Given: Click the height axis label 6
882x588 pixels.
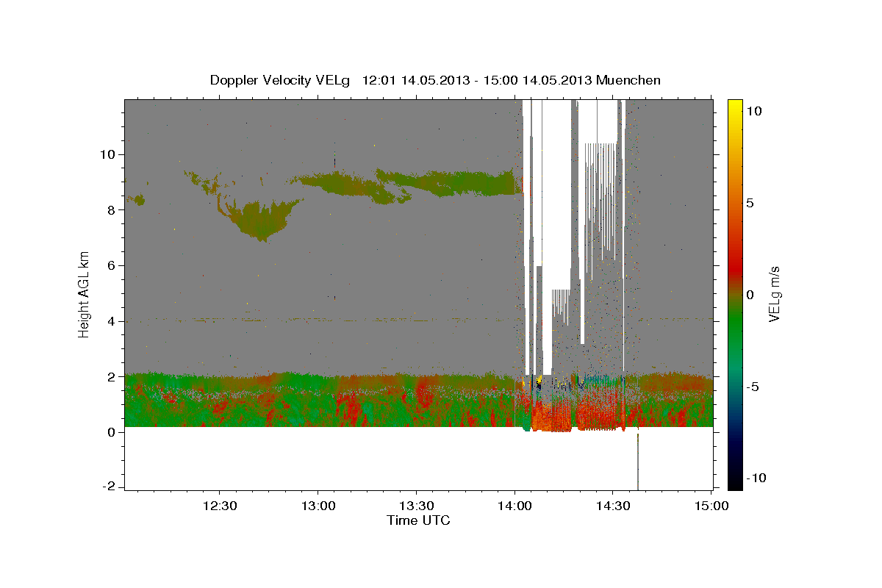Looking at the screenshot, I should point(112,265).
